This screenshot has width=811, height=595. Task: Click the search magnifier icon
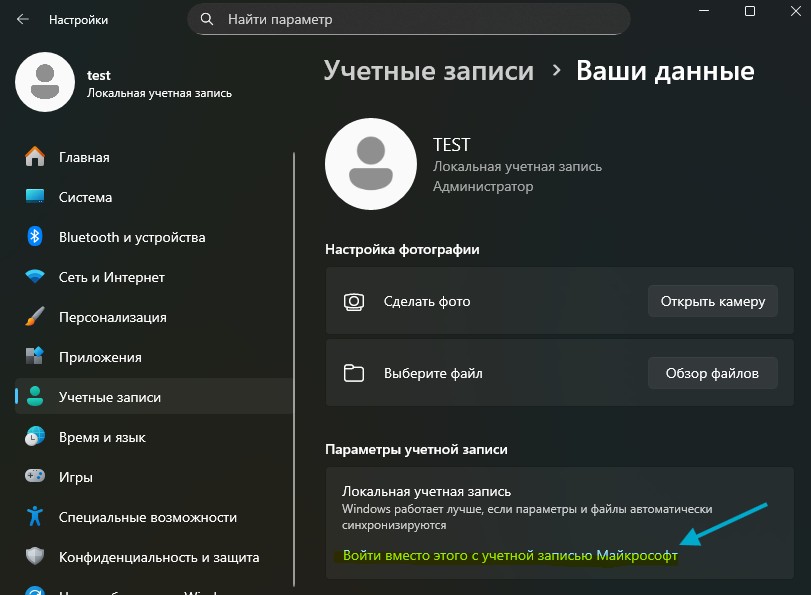(x=207, y=19)
